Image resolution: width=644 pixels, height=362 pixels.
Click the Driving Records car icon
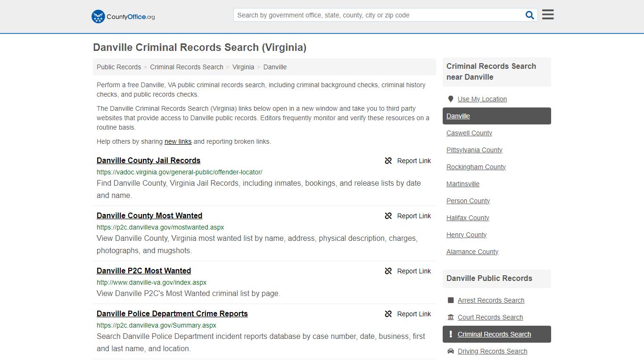pos(451,351)
